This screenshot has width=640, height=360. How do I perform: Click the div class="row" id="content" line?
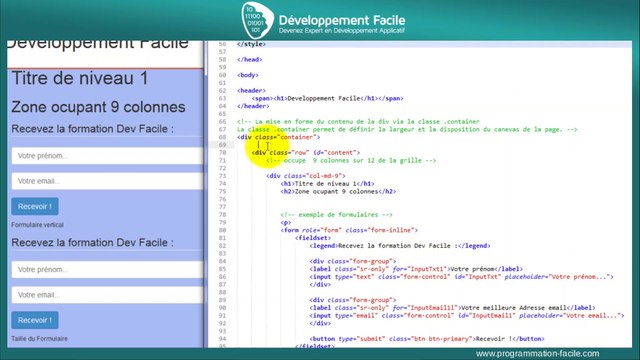pyautogui.click(x=306, y=153)
